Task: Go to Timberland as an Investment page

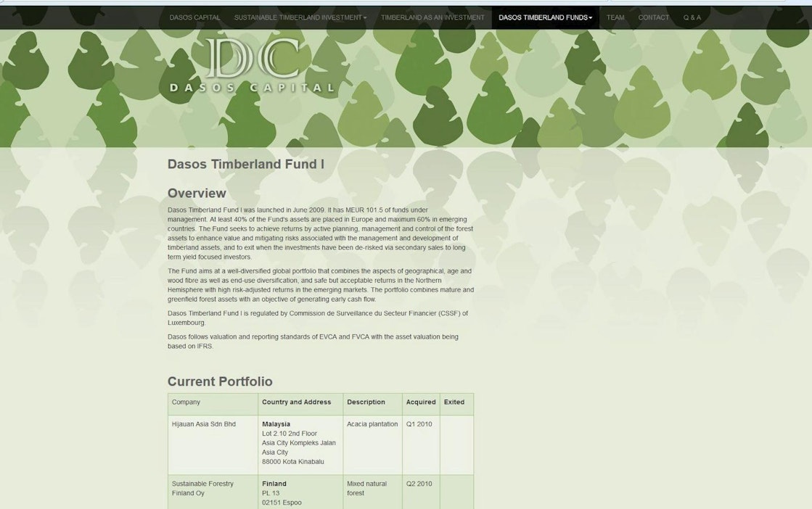Action: (432, 17)
